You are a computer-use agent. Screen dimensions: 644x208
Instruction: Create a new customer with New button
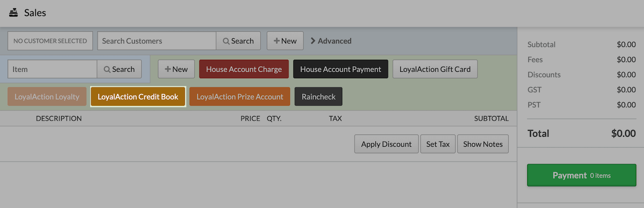coord(285,41)
